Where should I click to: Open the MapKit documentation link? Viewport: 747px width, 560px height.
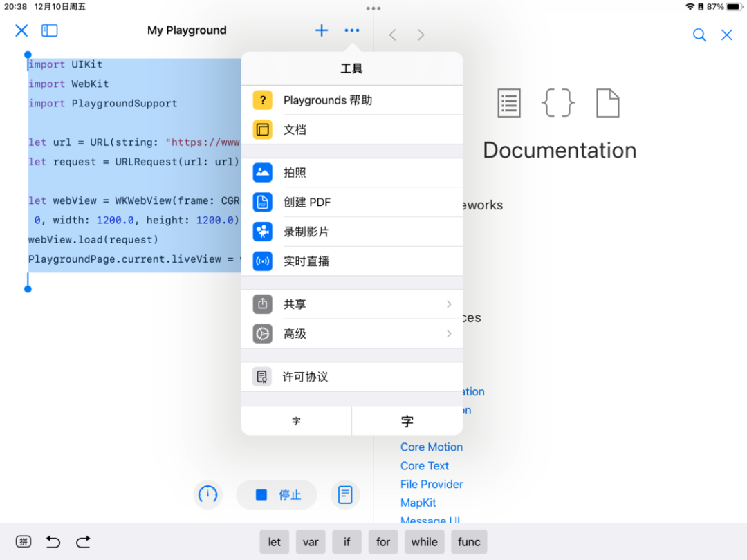(418, 503)
